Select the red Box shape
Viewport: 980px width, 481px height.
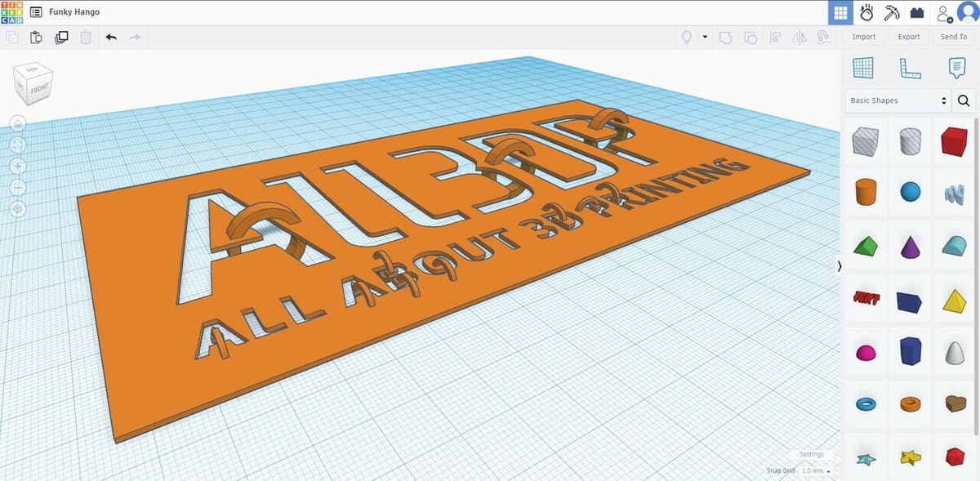(954, 141)
